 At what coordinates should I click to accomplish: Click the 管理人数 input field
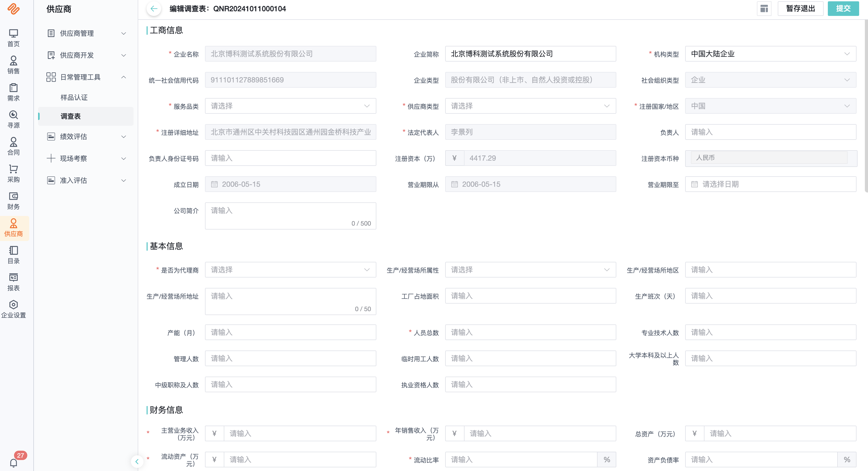[x=291, y=359]
